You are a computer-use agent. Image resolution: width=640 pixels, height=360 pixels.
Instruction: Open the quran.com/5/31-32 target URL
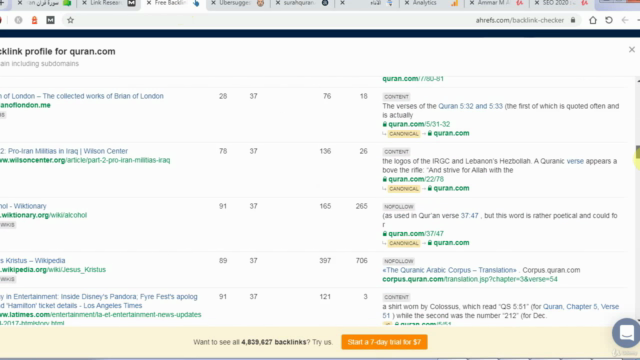point(419,124)
